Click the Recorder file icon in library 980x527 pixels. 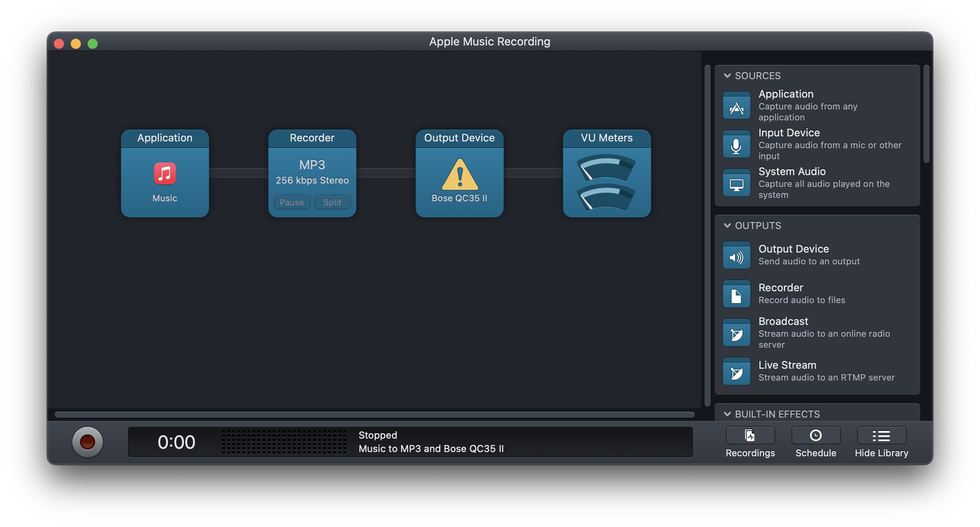point(736,294)
